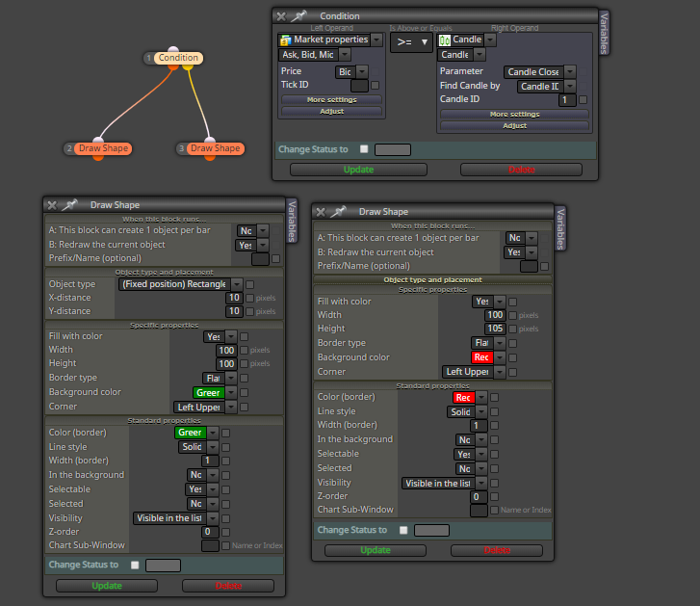Viewport: 700px width, 606px height.
Task: Open Object type Rectangle dropdown
Action: pyautogui.click(x=237, y=284)
